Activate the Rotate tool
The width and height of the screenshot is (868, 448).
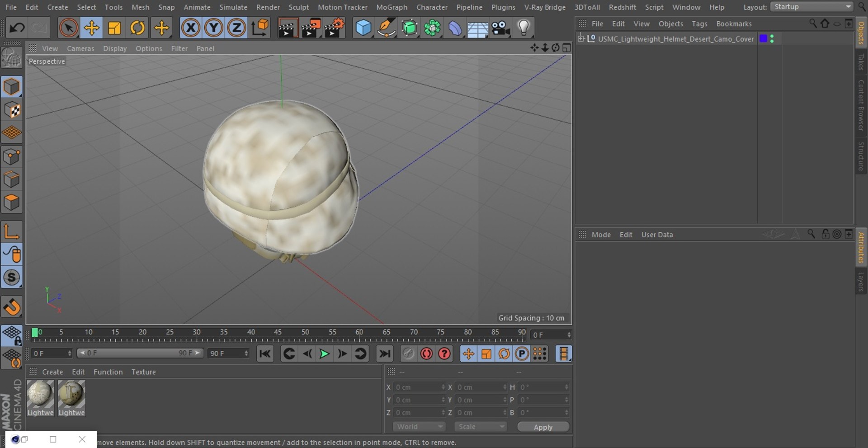[x=137, y=28]
